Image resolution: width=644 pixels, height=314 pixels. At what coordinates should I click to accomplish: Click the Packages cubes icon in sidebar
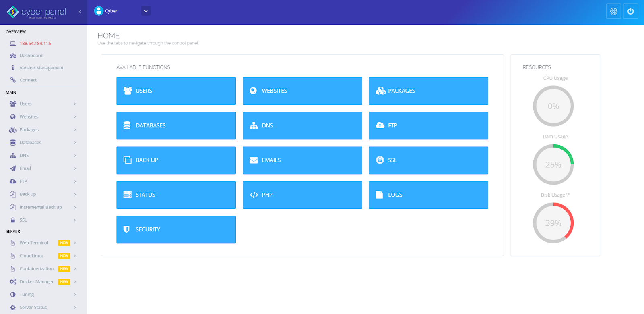click(13, 130)
